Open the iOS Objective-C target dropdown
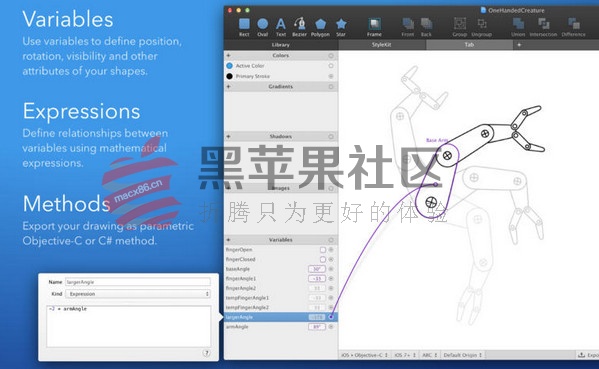This screenshot has height=369, width=599. click(x=364, y=355)
